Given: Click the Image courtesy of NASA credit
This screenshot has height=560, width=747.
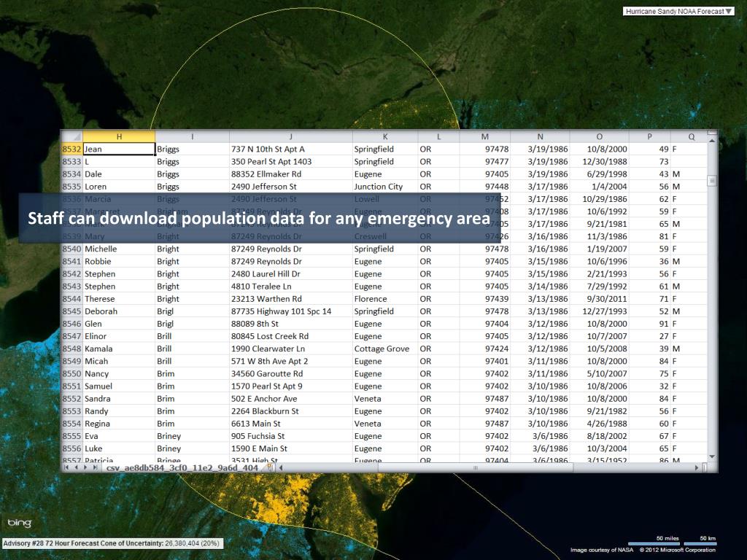Looking at the screenshot, I should click(x=602, y=550).
